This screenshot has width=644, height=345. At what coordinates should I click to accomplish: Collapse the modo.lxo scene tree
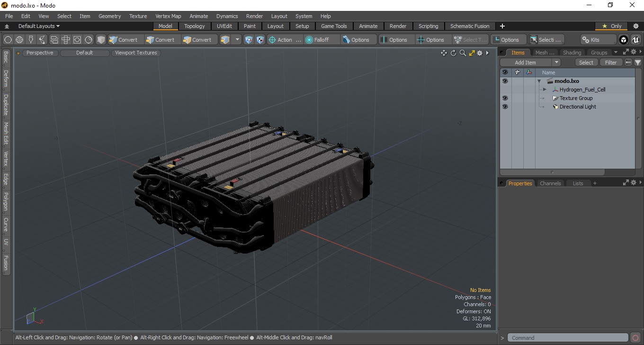click(539, 81)
